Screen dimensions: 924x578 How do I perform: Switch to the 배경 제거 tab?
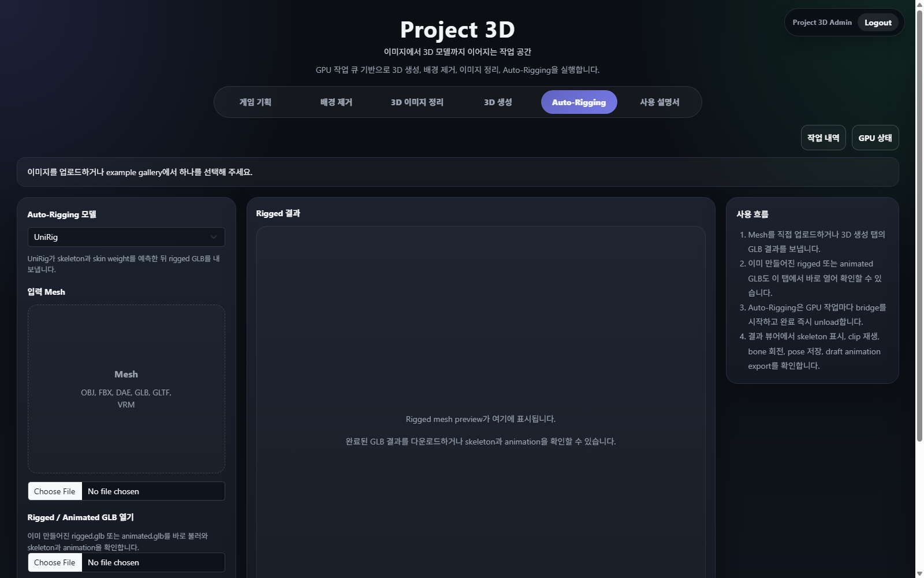click(336, 102)
